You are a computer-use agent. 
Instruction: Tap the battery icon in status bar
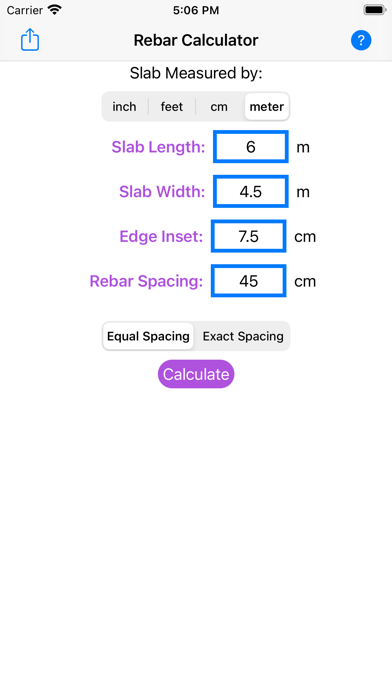(374, 10)
